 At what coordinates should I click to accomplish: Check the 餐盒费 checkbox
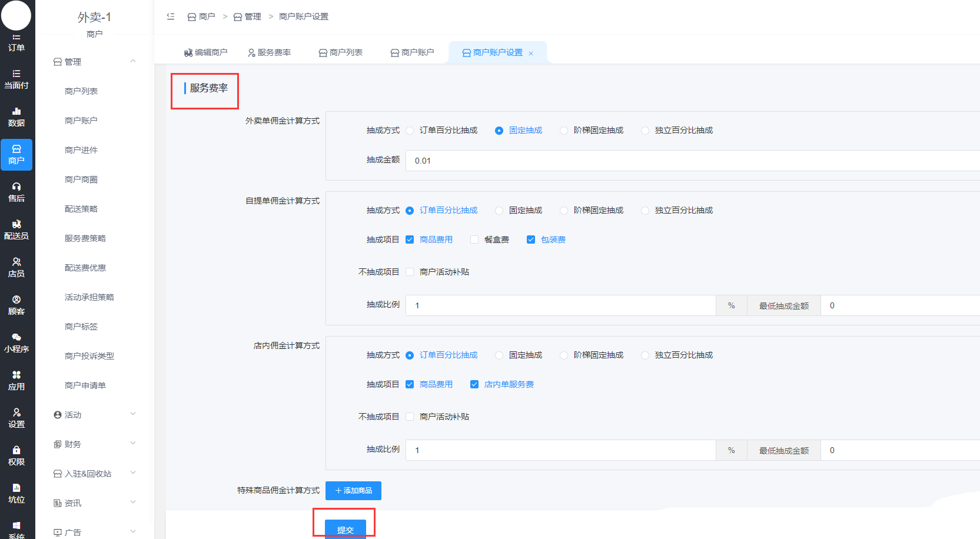tap(474, 239)
